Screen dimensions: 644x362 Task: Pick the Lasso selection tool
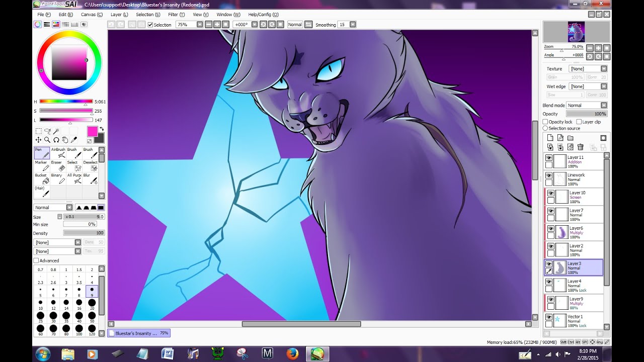47,131
